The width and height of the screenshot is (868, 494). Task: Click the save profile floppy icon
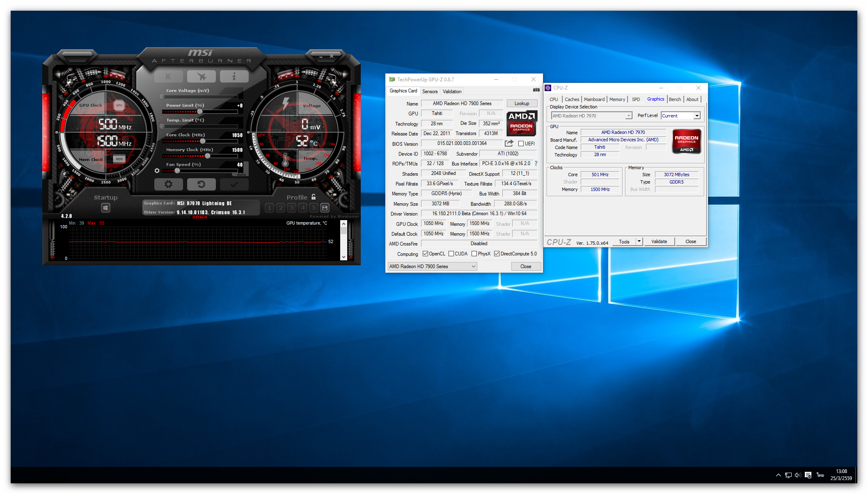coord(325,208)
